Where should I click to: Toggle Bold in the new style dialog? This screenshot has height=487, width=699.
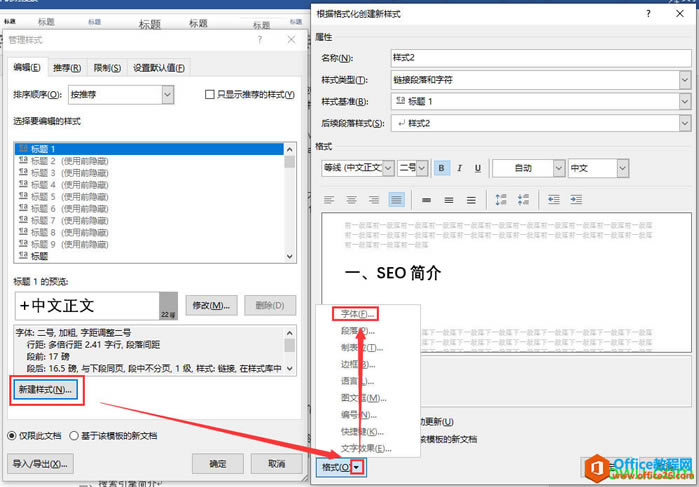441,168
